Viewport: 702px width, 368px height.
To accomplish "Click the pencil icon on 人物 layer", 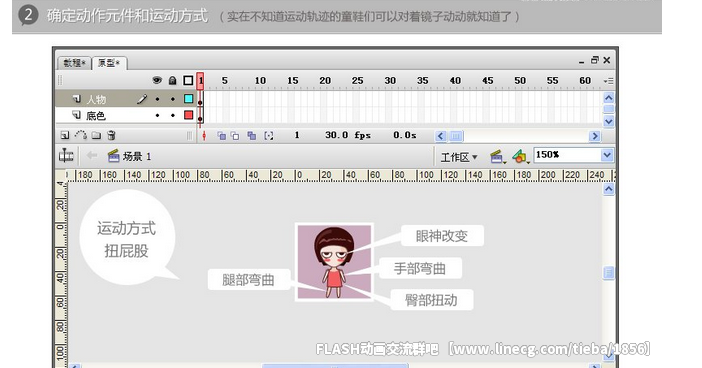I will tap(142, 99).
